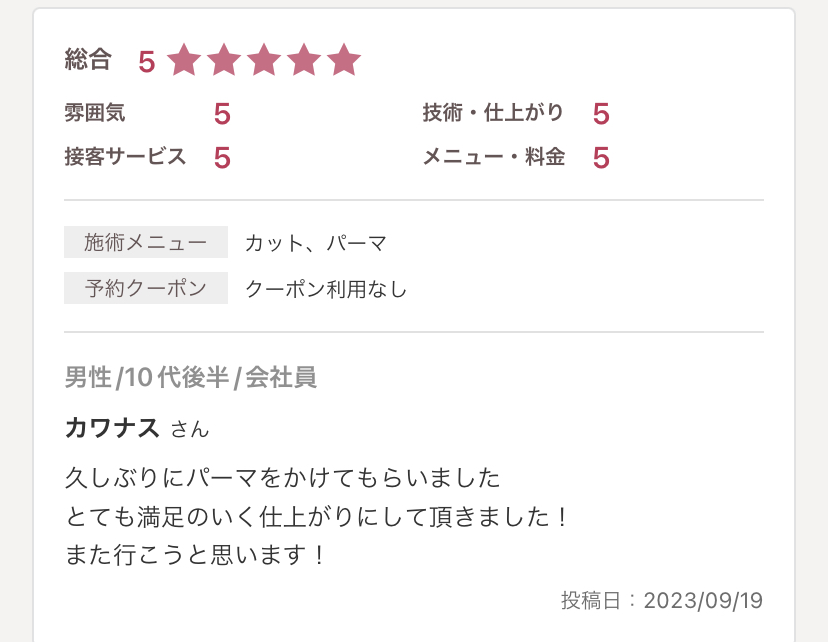The image size is (828, 642).
Task: Click the score number beside 技術・仕上がり
Action: 601,114
